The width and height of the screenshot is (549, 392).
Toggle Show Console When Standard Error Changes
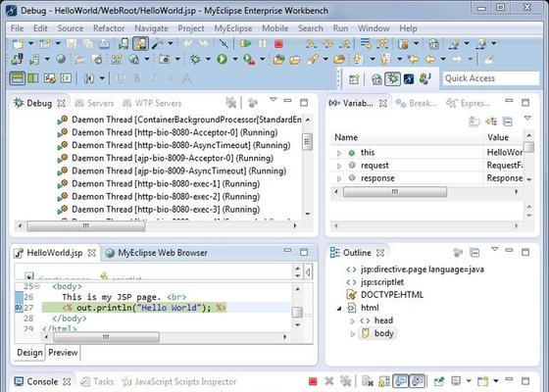(417, 381)
